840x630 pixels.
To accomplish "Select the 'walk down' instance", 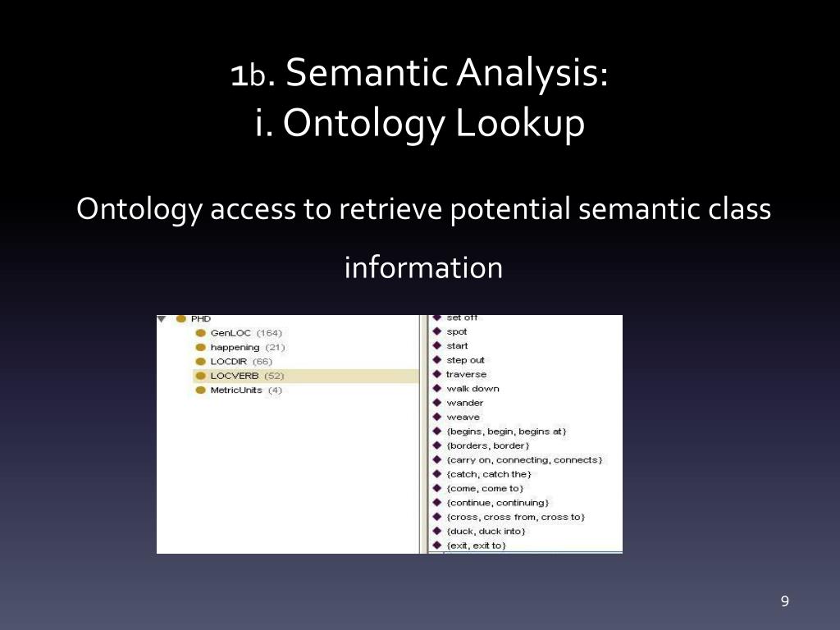I will (472, 388).
